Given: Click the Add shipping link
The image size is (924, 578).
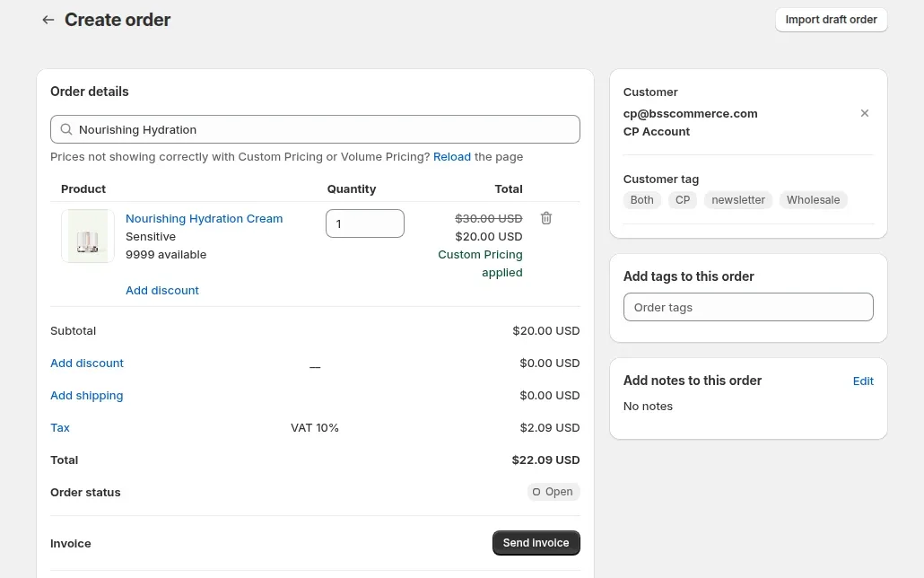Looking at the screenshot, I should (x=87, y=395).
